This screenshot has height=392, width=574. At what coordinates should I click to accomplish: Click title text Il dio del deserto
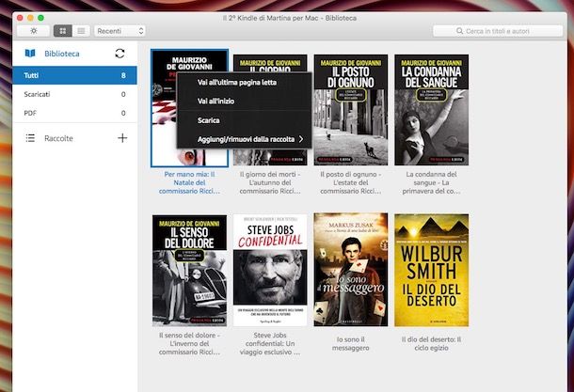(431, 343)
